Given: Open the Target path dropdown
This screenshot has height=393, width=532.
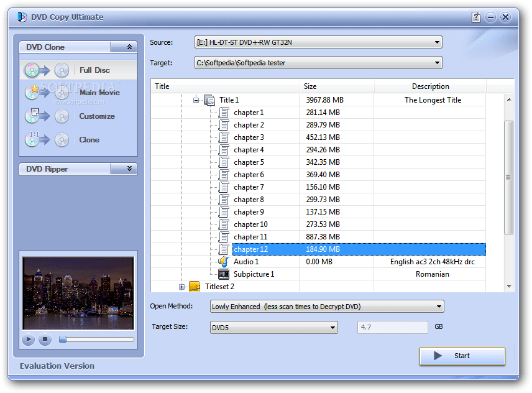Looking at the screenshot, I should 437,62.
